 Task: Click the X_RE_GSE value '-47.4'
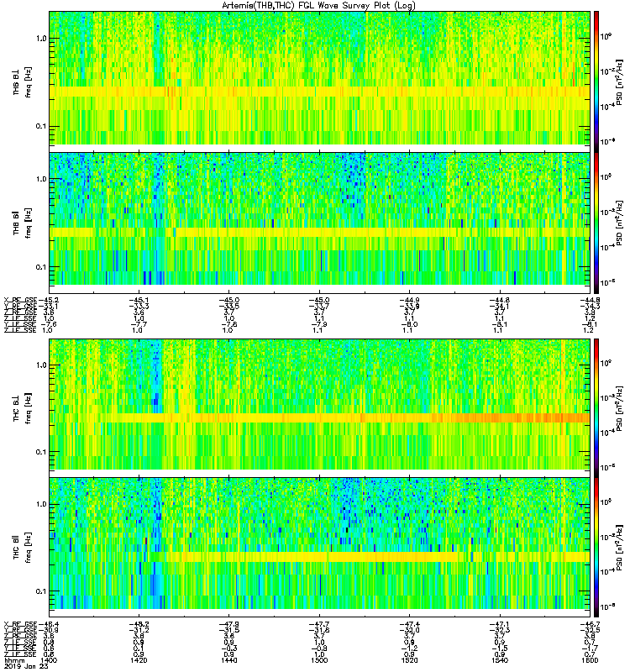[x=410, y=624]
